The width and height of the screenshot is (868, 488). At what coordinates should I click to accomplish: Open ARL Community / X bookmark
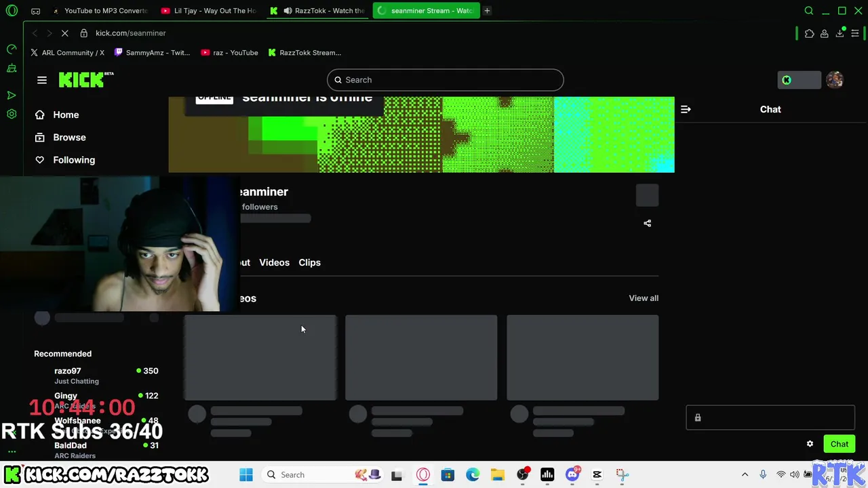click(x=67, y=53)
